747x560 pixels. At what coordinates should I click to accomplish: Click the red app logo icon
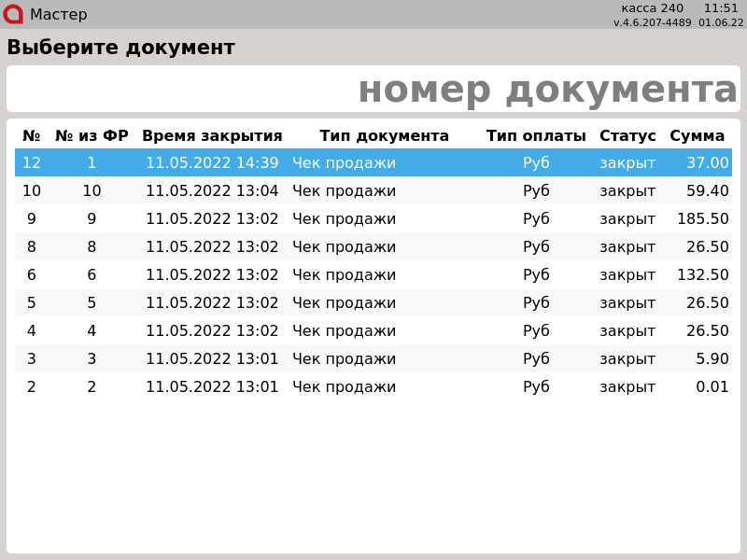click(x=13, y=14)
